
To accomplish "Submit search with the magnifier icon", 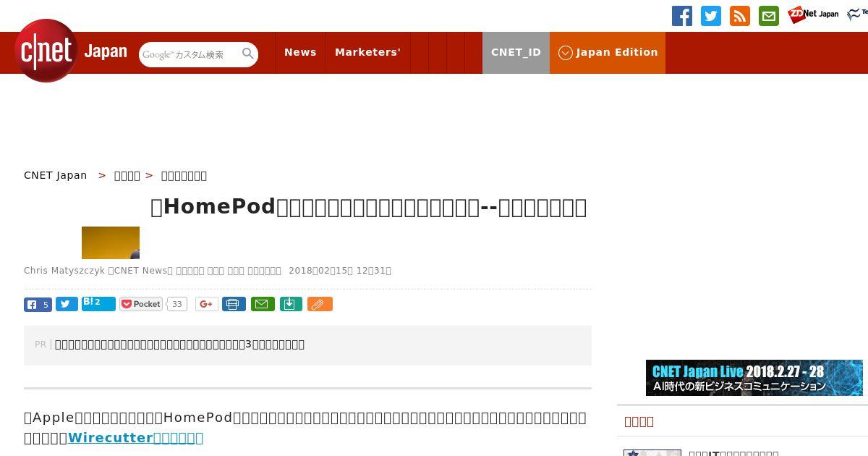I will pos(248,54).
